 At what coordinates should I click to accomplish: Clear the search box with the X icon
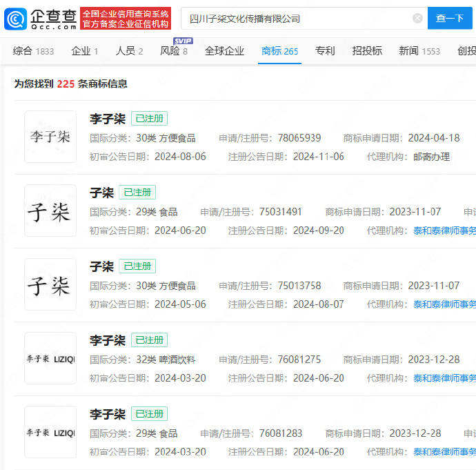coord(417,19)
